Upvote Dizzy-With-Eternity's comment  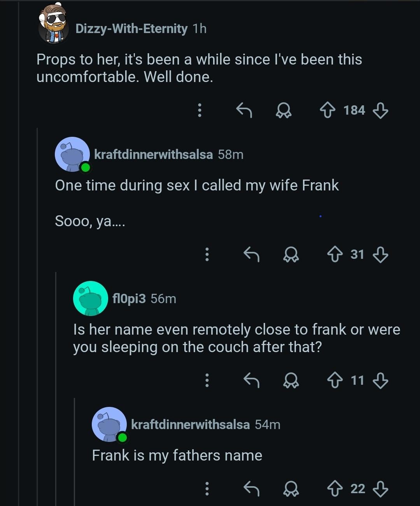327,110
